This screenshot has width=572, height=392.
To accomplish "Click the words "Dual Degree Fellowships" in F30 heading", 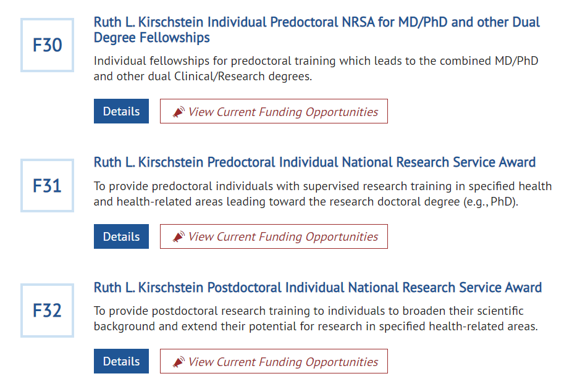I will 151,38.
